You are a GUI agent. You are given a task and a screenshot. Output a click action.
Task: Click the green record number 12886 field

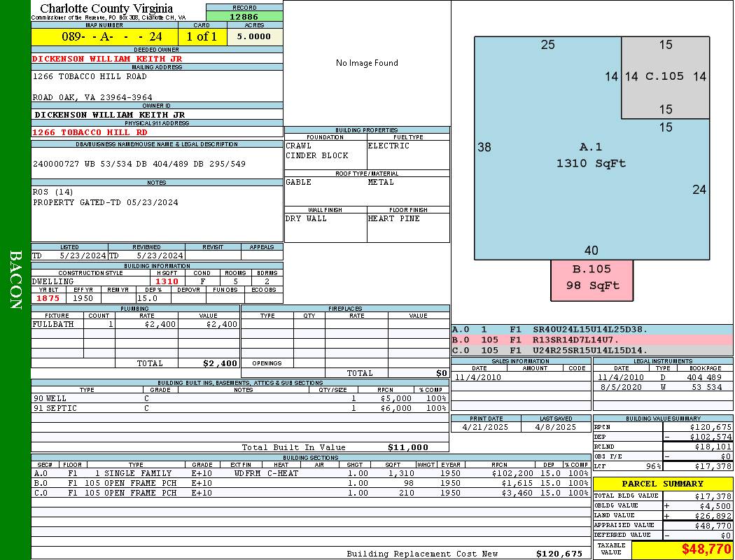(x=244, y=16)
